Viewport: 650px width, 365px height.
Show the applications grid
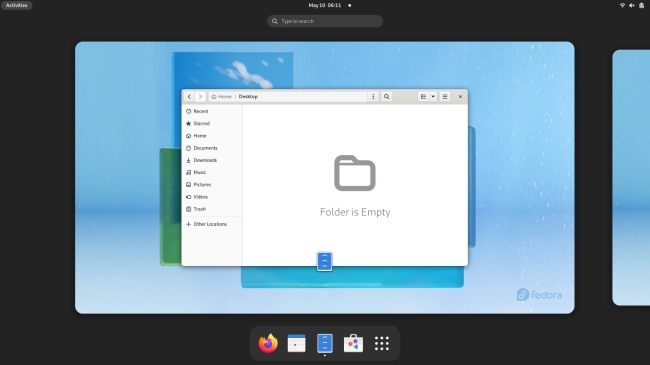click(x=382, y=343)
